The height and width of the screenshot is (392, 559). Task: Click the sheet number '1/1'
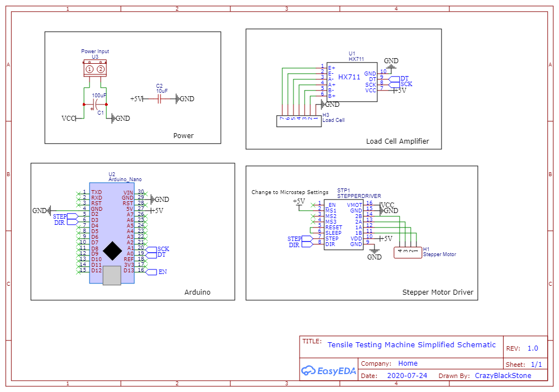point(536,365)
